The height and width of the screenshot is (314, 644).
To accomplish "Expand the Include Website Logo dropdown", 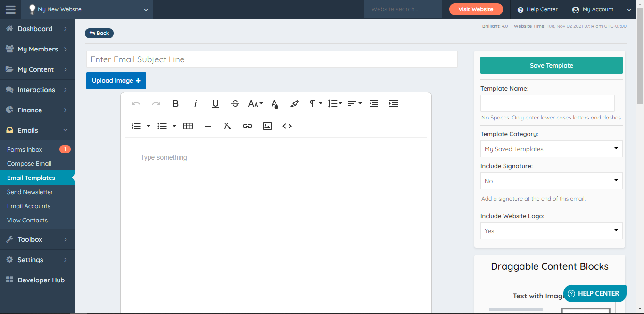I will 551,231.
